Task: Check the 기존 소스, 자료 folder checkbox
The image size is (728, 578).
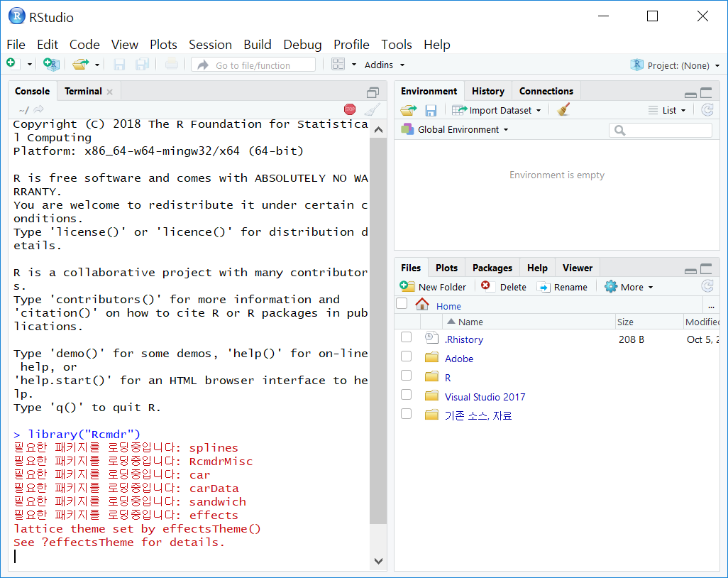Action: pyautogui.click(x=407, y=413)
